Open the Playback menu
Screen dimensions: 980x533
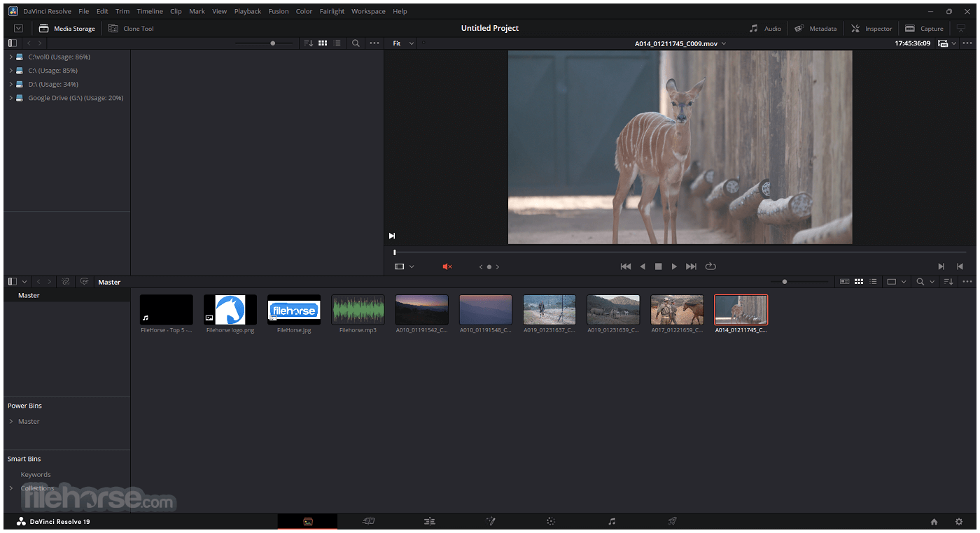(247, 11)
